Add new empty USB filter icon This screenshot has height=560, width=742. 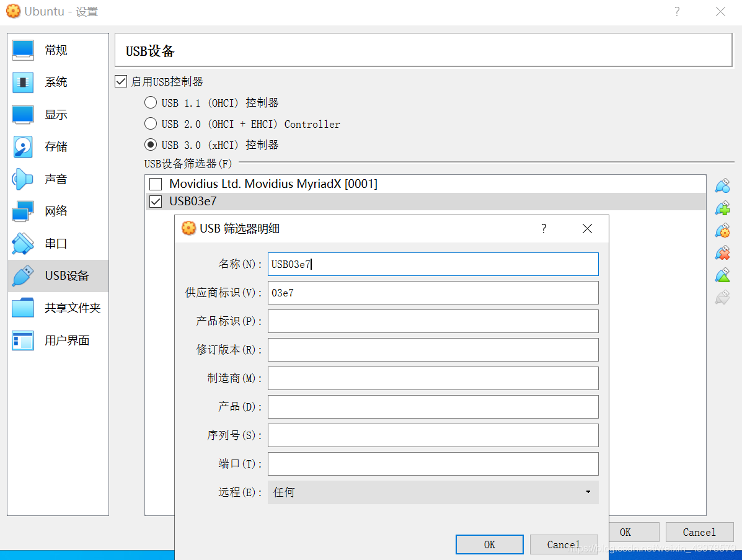(723, 186)
